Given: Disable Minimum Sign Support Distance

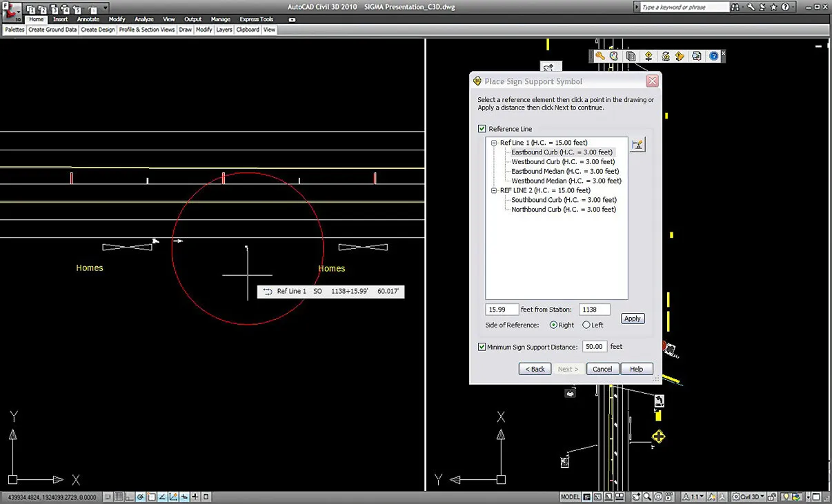Looking at the screenshot, I should coord(482,347).
